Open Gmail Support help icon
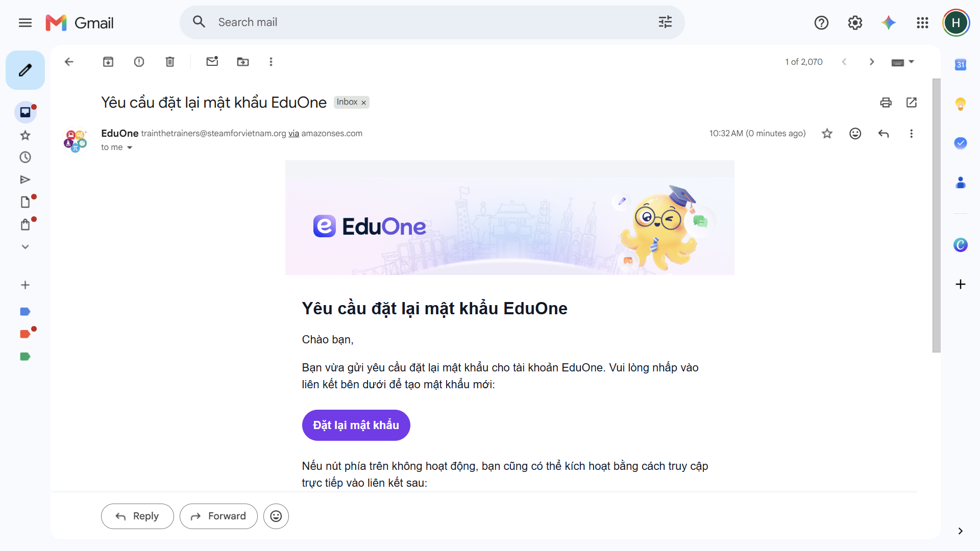This screenshot has width=980, height=551. coord(821,22)
